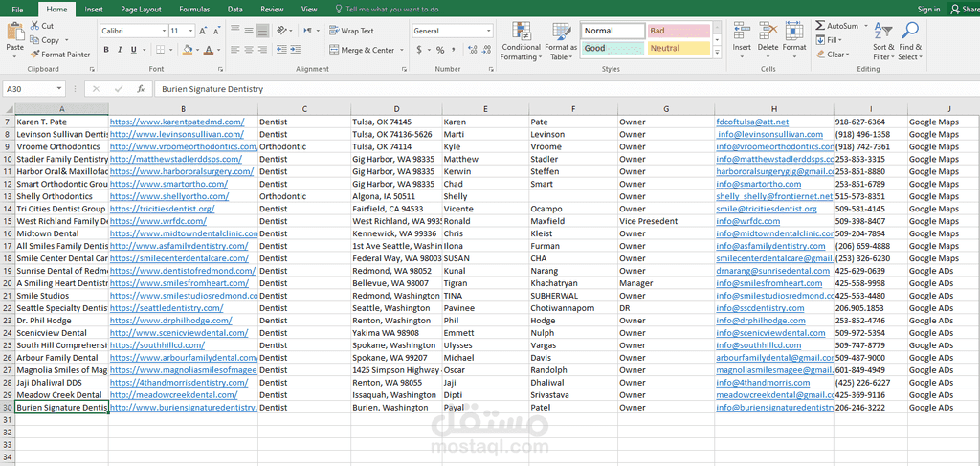Open the Clear eraser menu
Screen dimensions: 980x466
tap(833, 55)
